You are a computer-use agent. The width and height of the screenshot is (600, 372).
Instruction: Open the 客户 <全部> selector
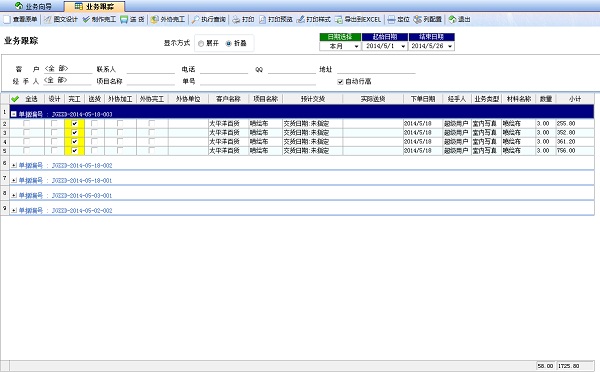click(x=68, y=69)
